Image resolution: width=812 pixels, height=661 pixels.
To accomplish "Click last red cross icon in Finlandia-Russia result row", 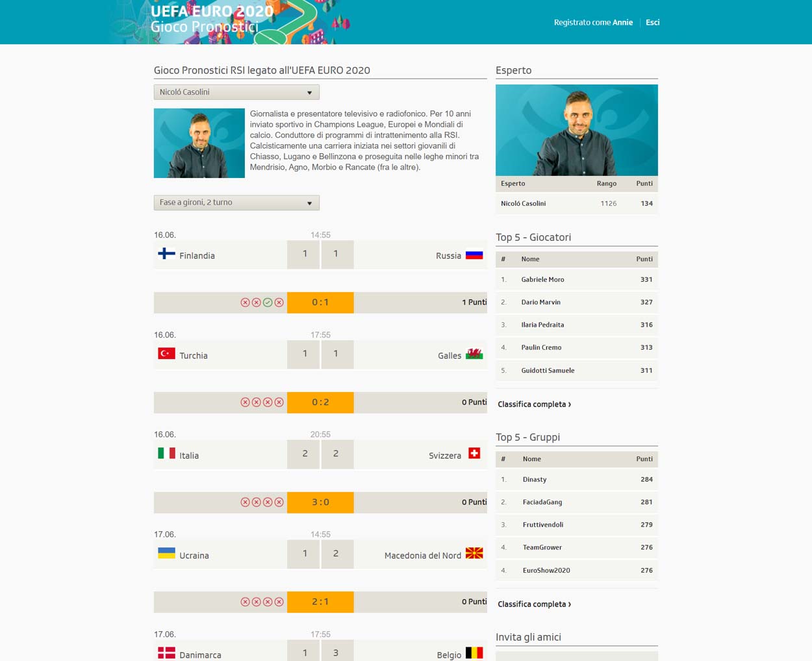I will click(x=279, y=303).
